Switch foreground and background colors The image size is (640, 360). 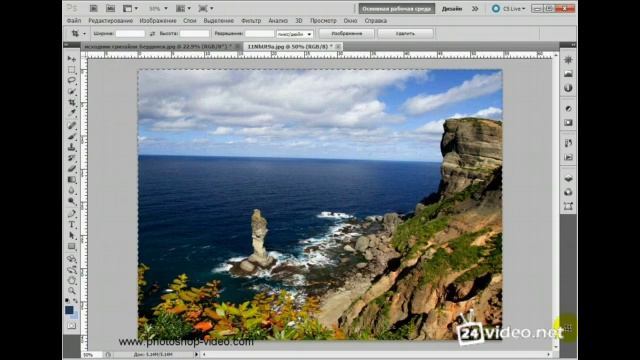pos(76,300)
